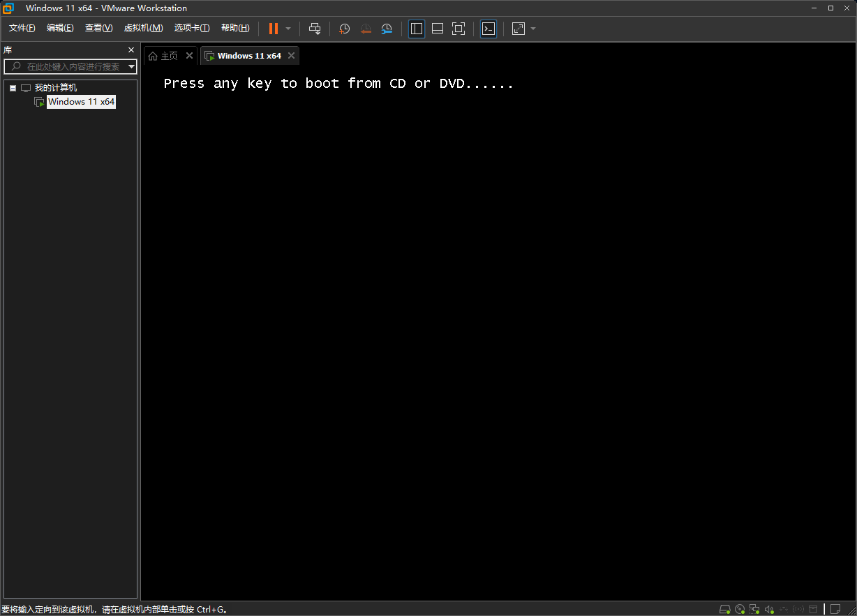Take a snapshot of this virtual machine
The height and width of the screenshot is (616, 857).
tap(345, 29)
